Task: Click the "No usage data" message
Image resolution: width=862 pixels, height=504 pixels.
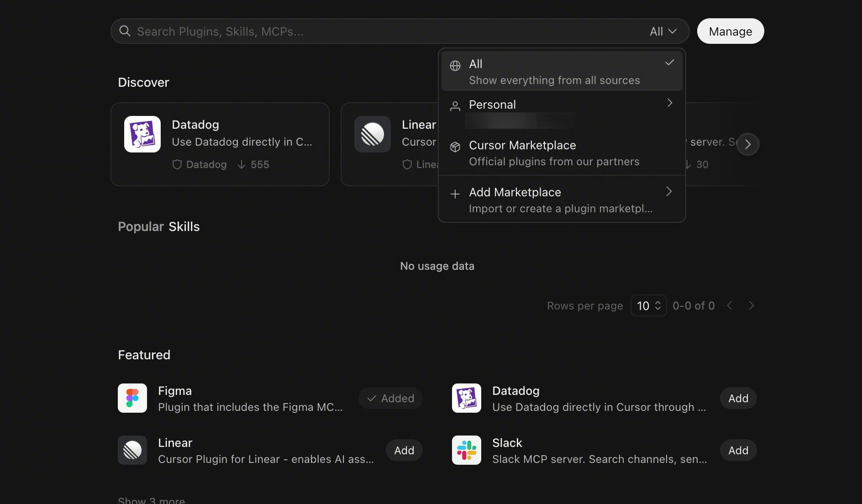Action: (x=437, y=266)
